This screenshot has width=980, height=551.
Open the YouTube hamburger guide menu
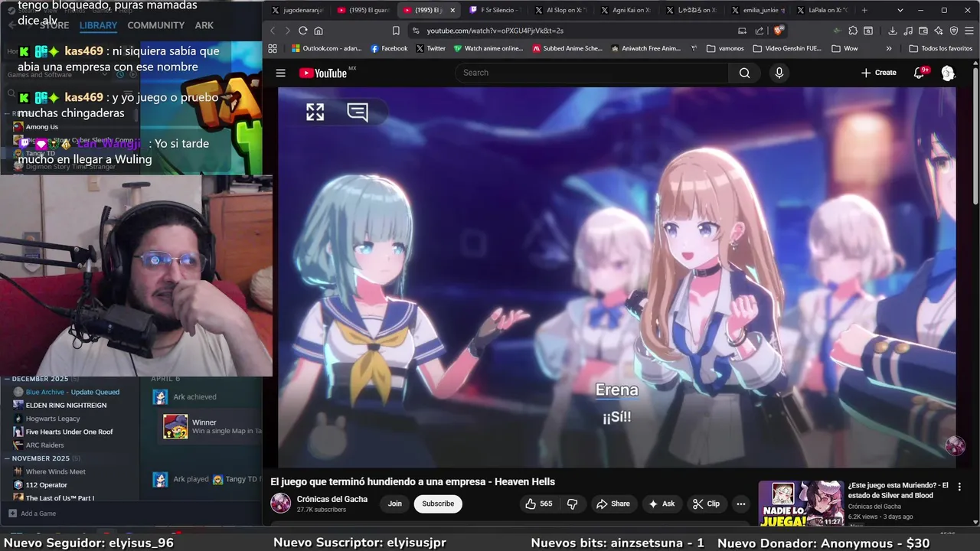click(281, 73)
